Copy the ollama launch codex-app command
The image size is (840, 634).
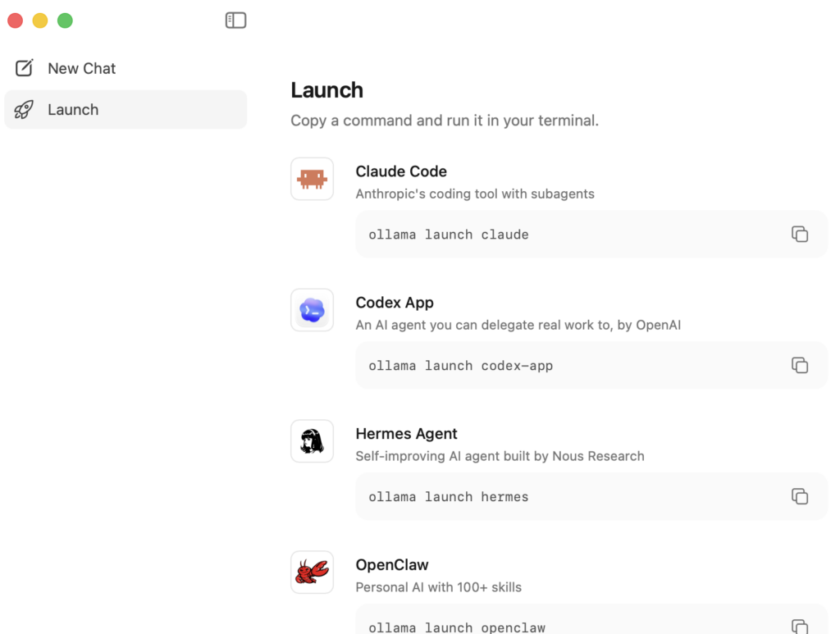[x=799, y=365]
